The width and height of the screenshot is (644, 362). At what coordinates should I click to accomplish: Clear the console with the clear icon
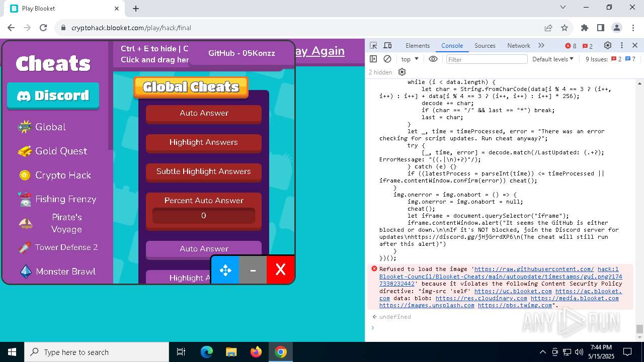click(387, 59)
